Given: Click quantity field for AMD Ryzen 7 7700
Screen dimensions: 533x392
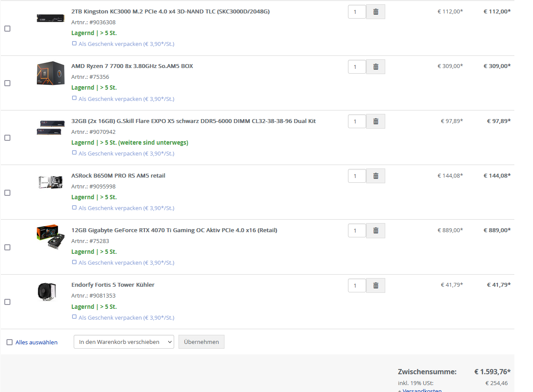Looking at the screenshot, I should (357, 67).
